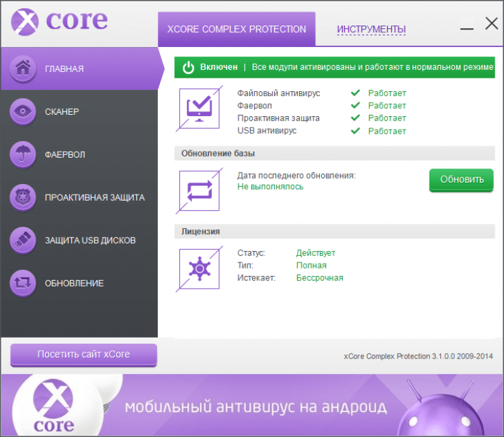Click the Бессрочная expiry value
The height and width of the screenshot is (437, 504).
pos(319,278)
